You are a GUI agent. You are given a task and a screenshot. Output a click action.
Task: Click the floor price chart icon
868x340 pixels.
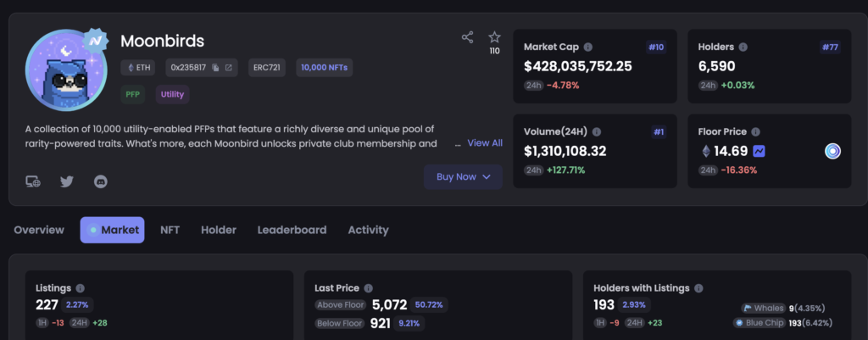[x=759, y=151]
